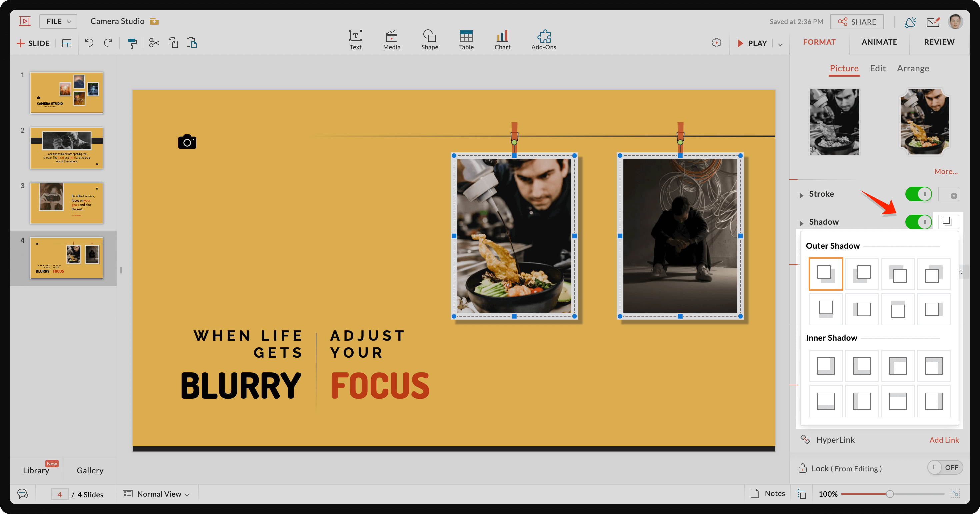This screenshot has width=980, height=514.
Task: Toggle the Stroke switch off
Action: click(918, 194)
